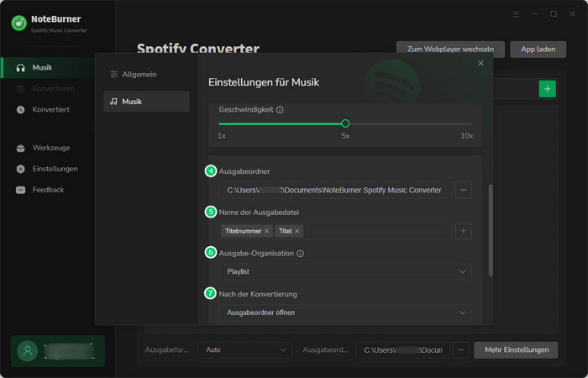The width and height of the screenshot is (588, 378).
Task: Click the Name der Ausgabedatei tag field
Action: [336, 231]
